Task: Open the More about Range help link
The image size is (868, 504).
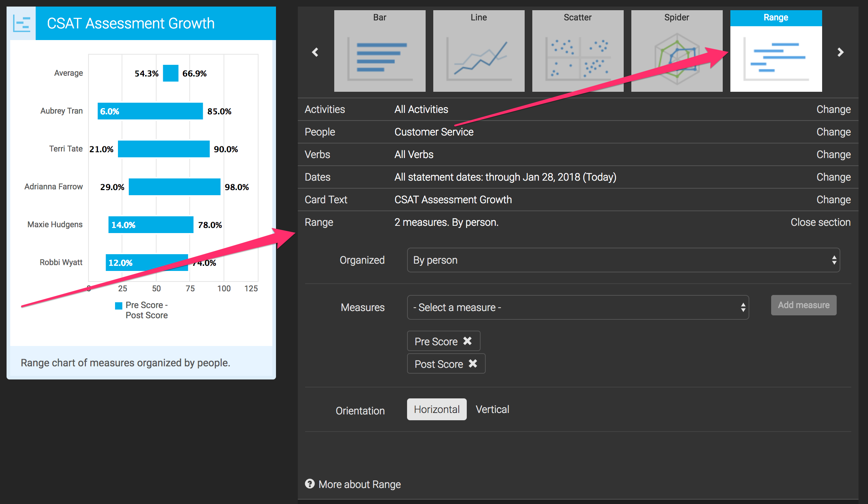Action: (x=359, y=484)
